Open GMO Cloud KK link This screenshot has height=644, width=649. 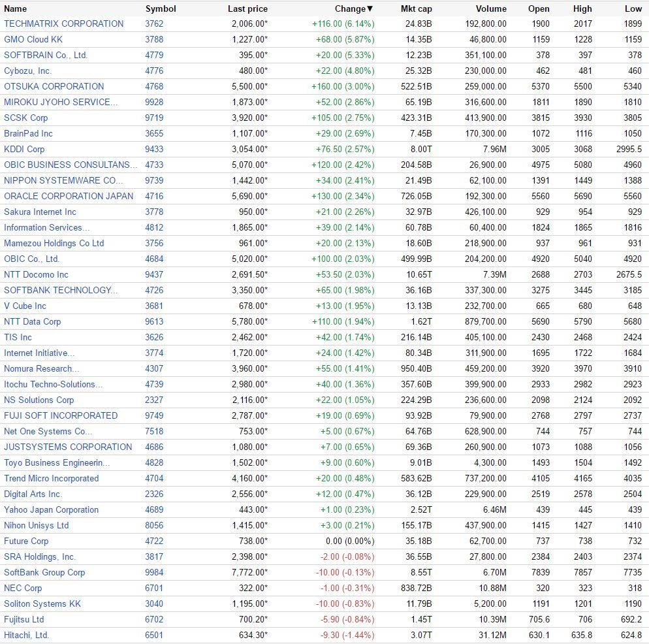click(x=33, y=39)
